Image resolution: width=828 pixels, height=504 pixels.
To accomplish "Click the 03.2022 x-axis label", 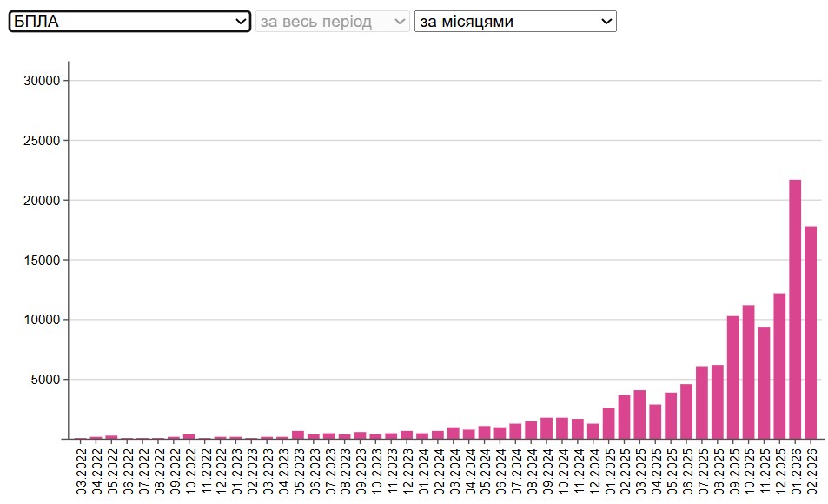I will point(82,469).
